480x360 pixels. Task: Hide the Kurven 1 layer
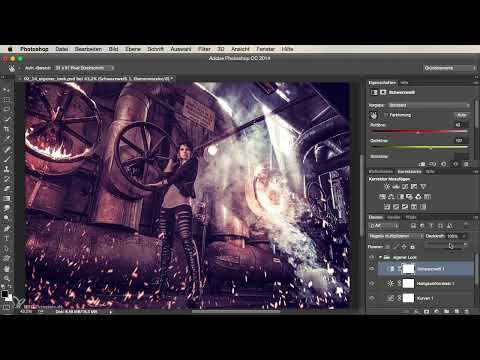372,298
